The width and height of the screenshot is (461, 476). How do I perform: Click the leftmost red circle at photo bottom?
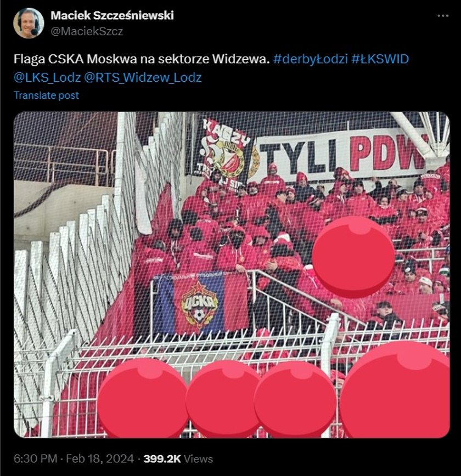click(x=143, y=398)
